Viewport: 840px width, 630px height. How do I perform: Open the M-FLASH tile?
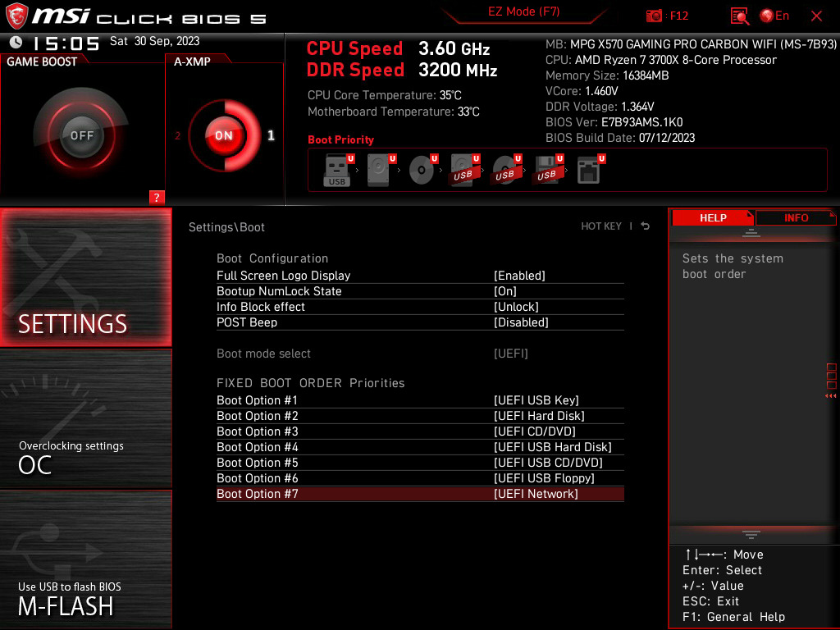(85, 559)
